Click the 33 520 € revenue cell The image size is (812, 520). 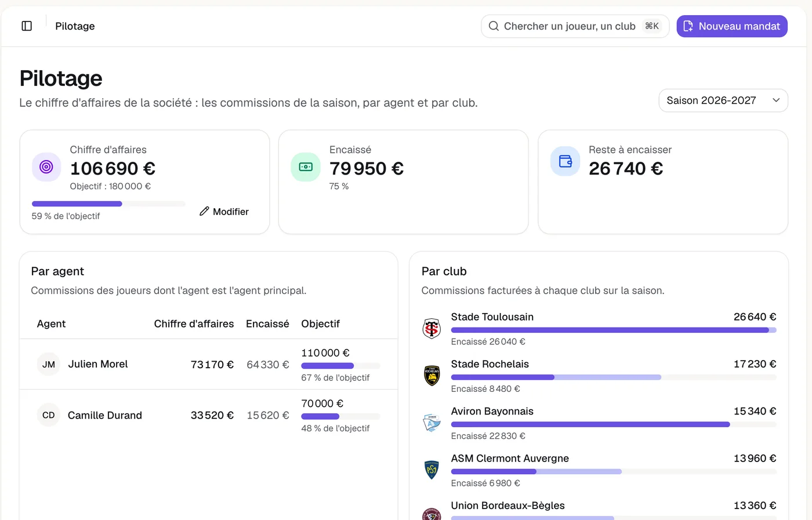tap(212, 415)
